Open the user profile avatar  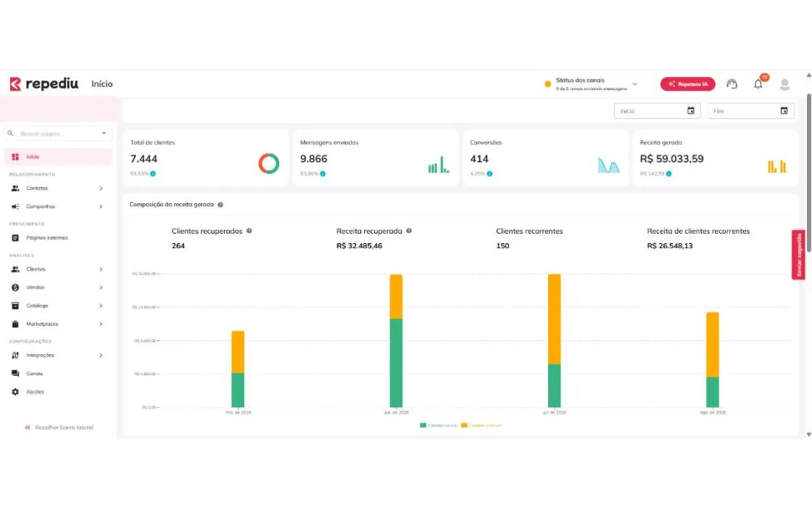click(x=784, y=84)
